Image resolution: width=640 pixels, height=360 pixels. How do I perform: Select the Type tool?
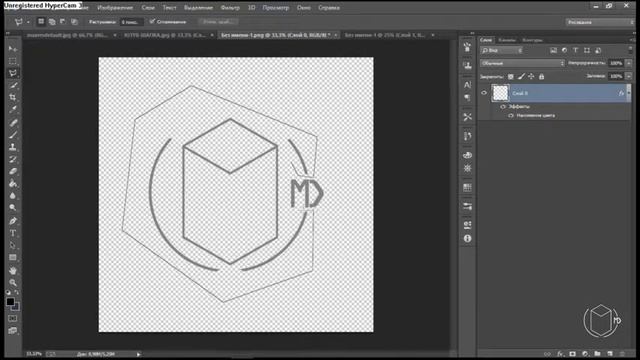pos(13,233)
